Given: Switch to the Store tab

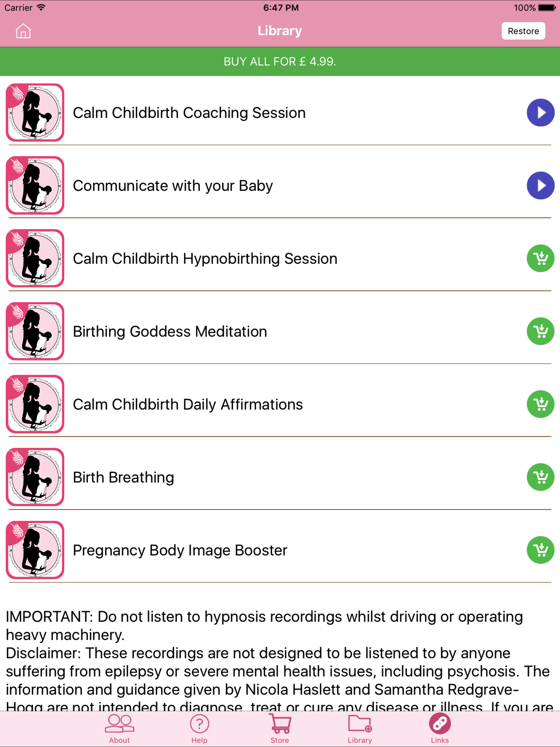Looking at the screenshot, I should click(x=280, y=729).
